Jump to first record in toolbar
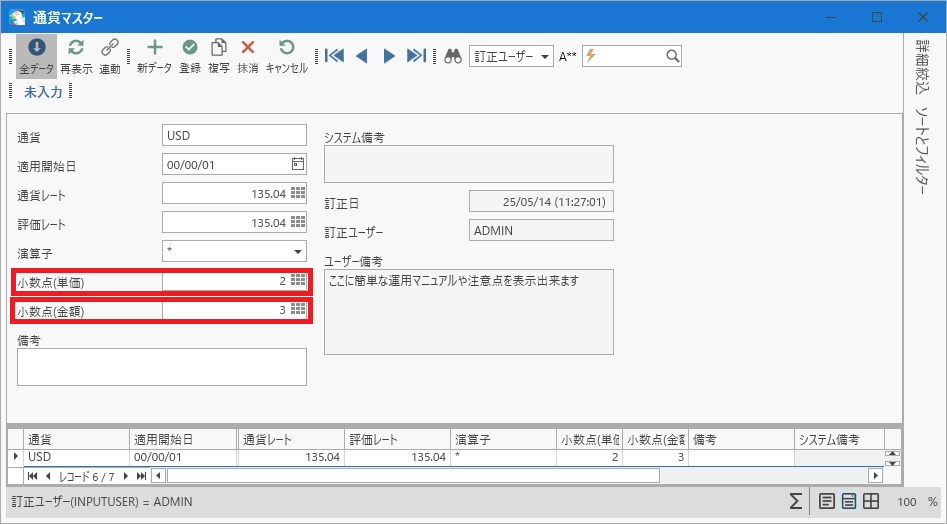The width and height of the screenshot is (947, 524). [x=335, y=56]
